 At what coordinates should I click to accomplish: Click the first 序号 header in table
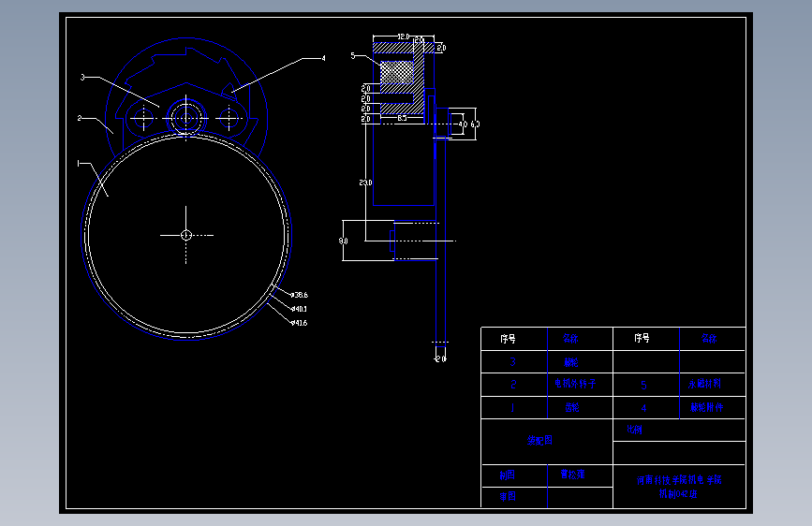[x=508, y=339]
